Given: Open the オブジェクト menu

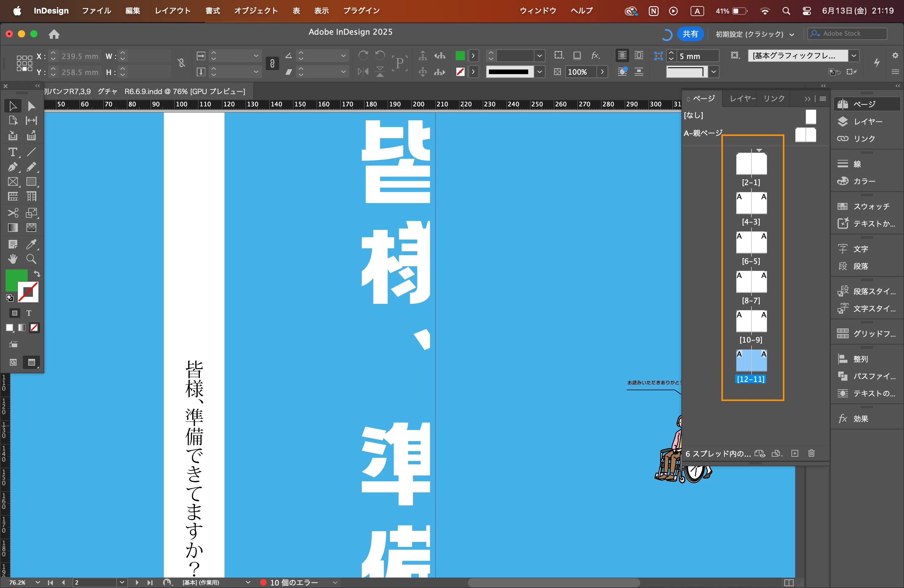Looking at the screenshot, I should 256,11.
